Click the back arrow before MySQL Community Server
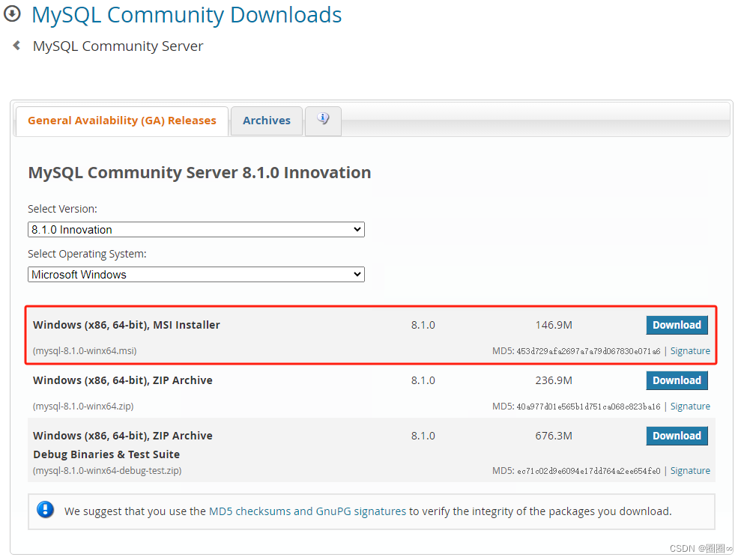The height and width of the screenshot is (560, 744). (16, 46)
